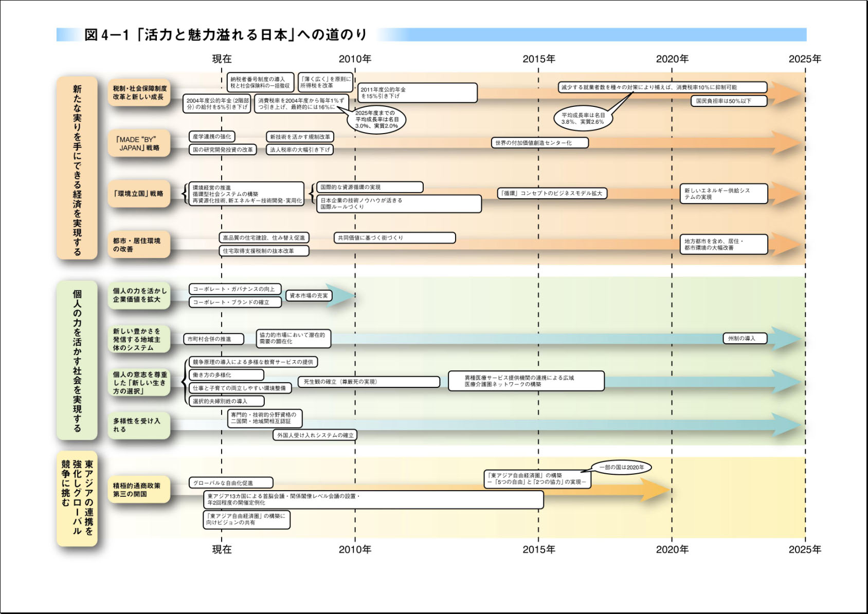Select the '積極的通商政策 第三の開国' row label
The width and height of the screenshot is (868, 614).
pos(139,490)
